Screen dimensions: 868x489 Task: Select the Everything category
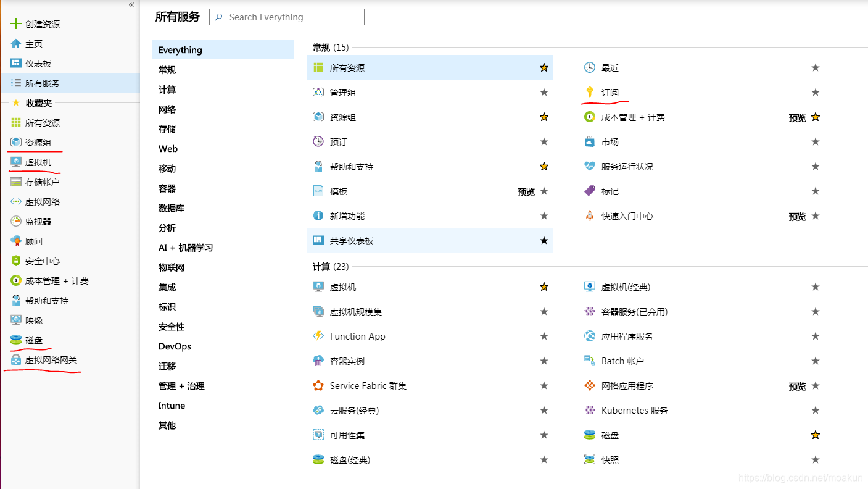click(223, 50)
